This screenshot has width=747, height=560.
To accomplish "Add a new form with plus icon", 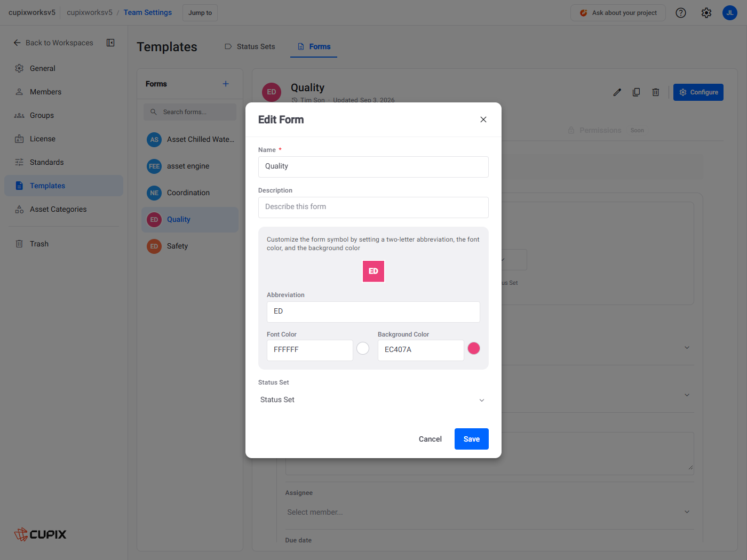I will (226, 84).
